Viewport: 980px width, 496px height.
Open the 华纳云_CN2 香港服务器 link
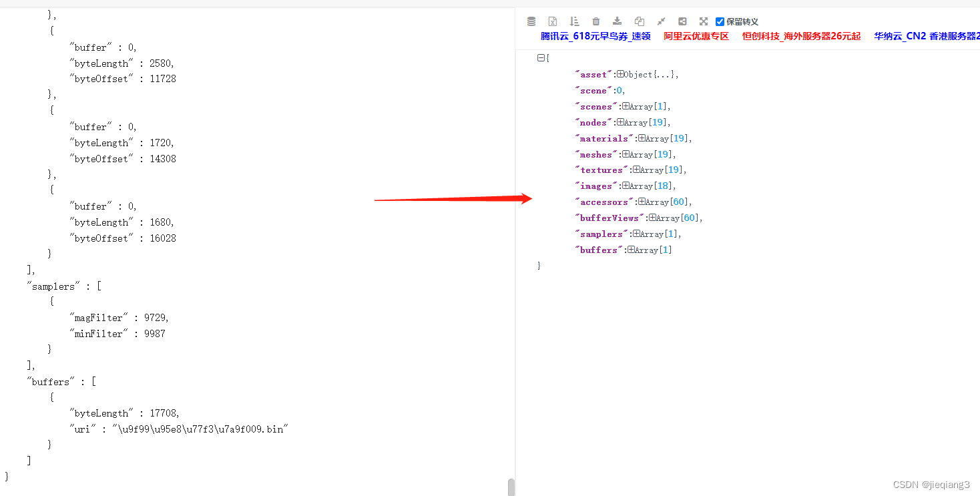pos(927,36)
